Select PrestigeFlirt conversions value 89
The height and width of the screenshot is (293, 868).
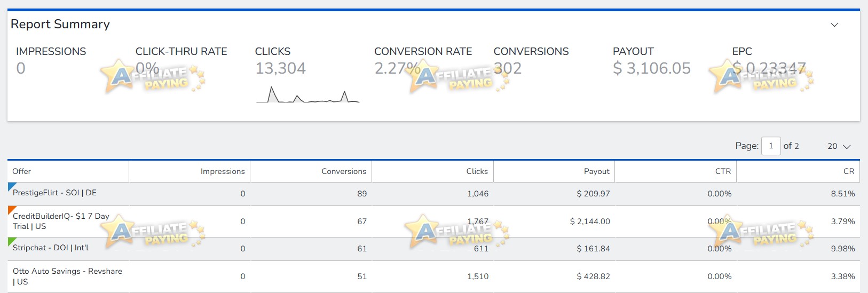362,194
